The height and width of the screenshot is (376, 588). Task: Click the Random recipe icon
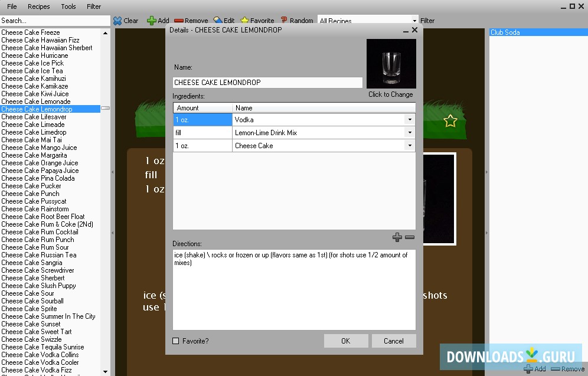284,20
